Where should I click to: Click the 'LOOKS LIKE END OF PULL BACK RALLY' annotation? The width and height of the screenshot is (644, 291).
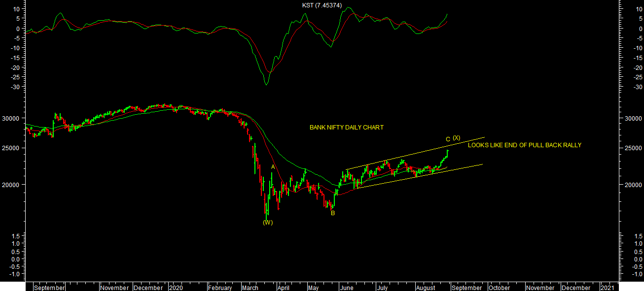[524, 145]
